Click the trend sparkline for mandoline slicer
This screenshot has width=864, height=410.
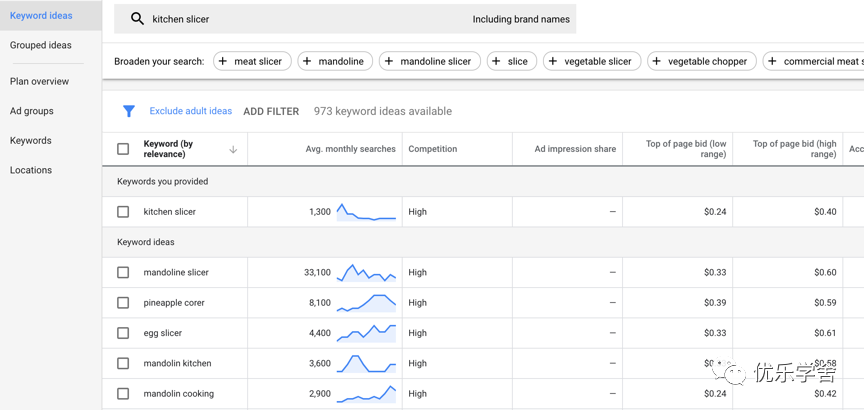(x=366, y=273)
